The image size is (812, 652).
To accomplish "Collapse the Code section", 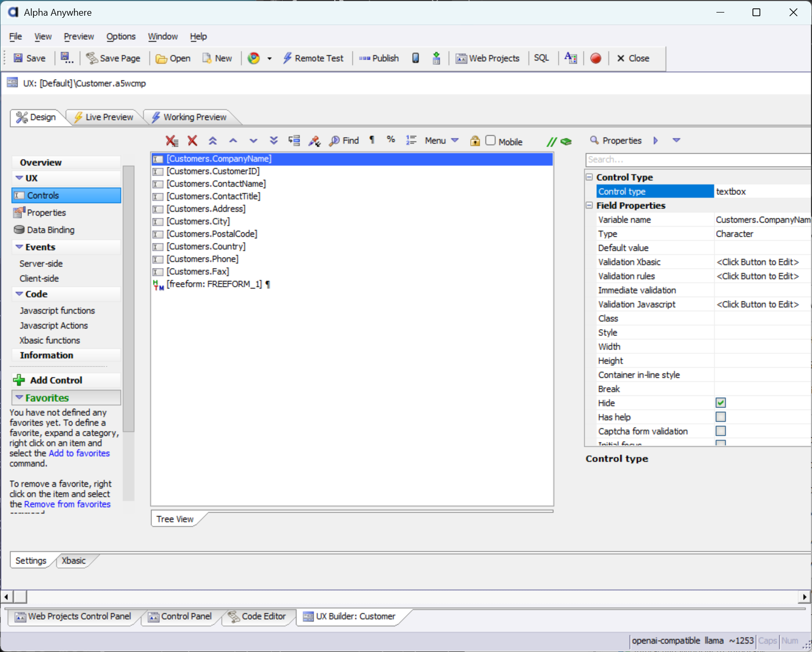I will click(19, 294).
